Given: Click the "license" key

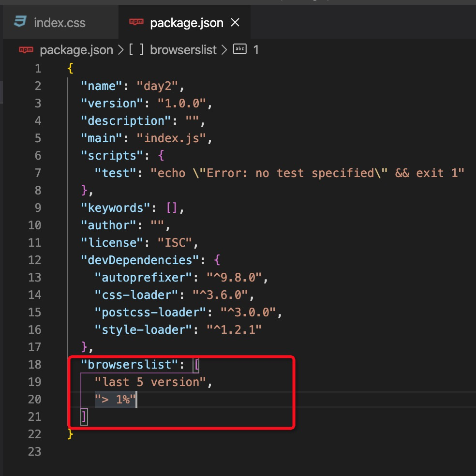Looking at the screenshot, I should pos(112,243).
